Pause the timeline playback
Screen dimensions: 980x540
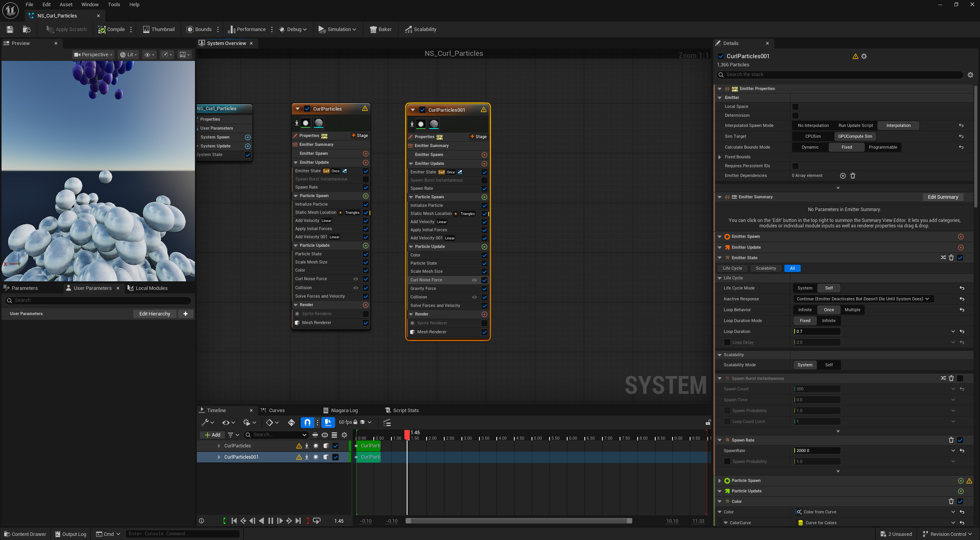(x=271, y=520)
